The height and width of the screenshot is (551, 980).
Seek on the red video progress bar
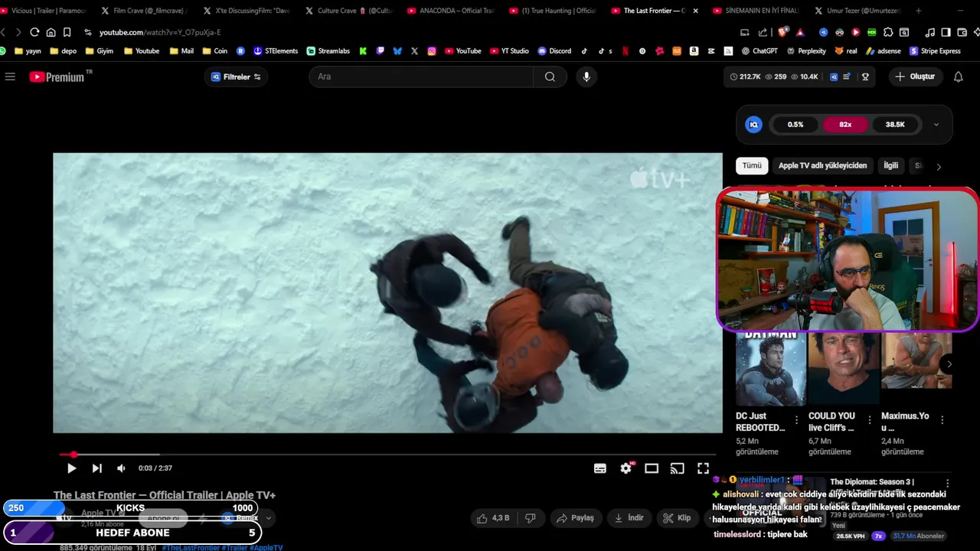(387, 455)
